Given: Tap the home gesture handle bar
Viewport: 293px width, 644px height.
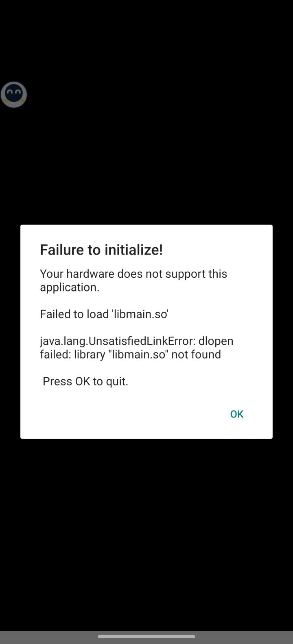Looking at the screenshot, I should [146, 637].
